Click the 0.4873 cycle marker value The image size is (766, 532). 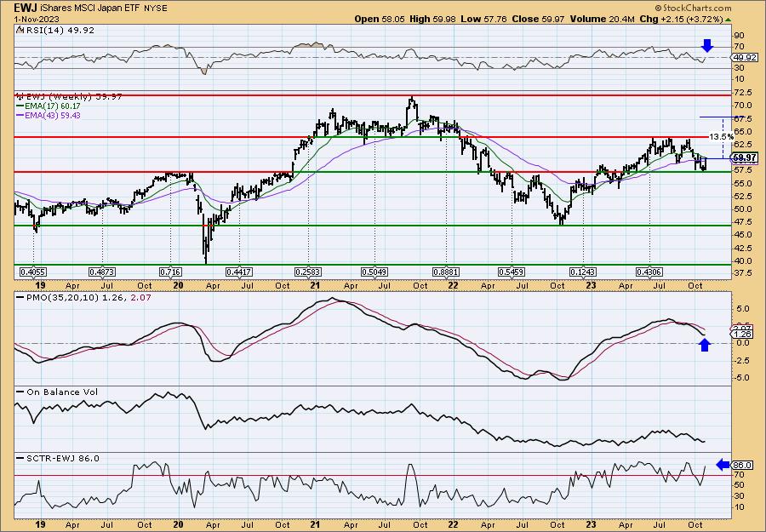[102, 272]
